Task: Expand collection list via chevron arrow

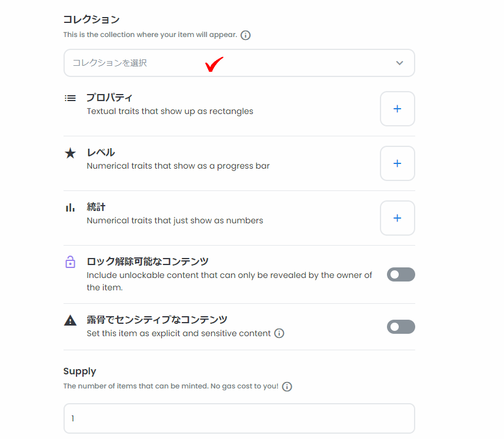Action: tap(399, 63)
